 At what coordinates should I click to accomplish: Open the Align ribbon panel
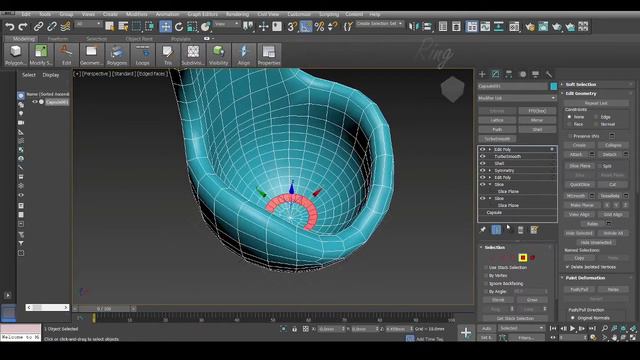pos(244,55)
